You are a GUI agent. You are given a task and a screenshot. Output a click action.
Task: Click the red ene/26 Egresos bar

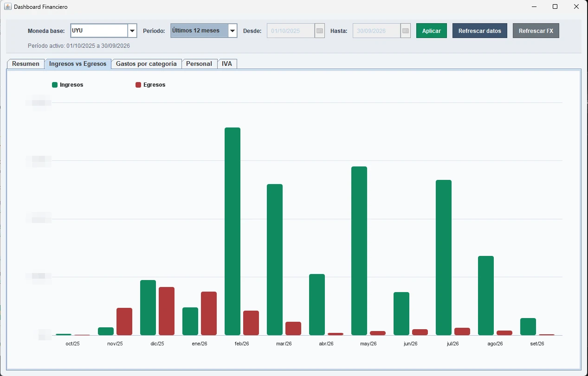tap(209, 313)
